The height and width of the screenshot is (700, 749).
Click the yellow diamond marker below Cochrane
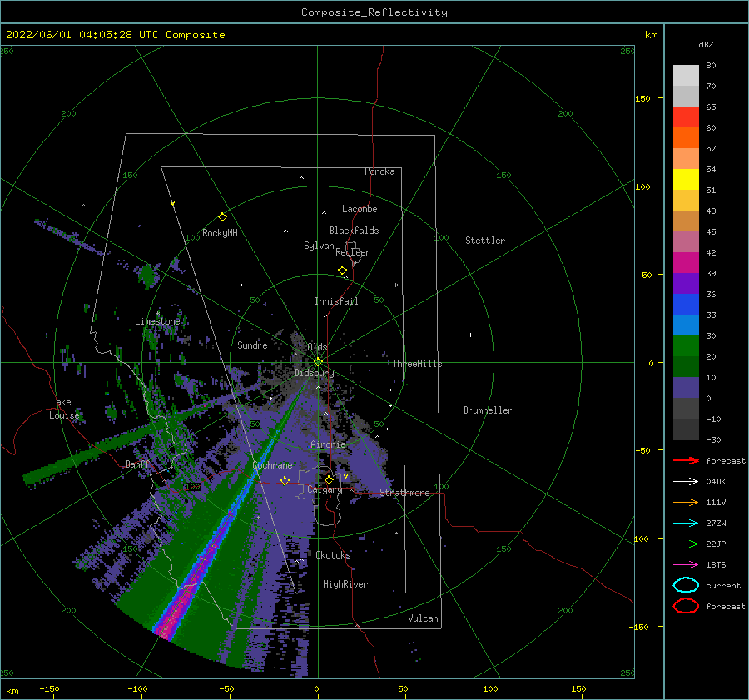click(x=285, y=481)
